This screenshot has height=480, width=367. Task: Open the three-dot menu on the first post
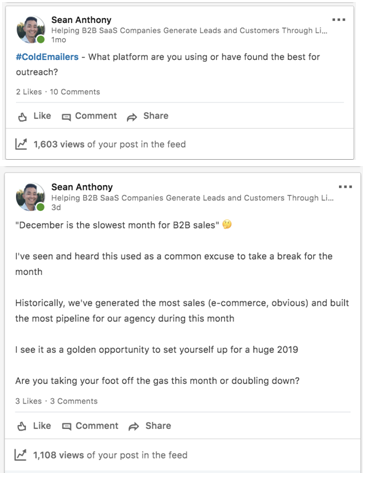(x=339, y=20)
